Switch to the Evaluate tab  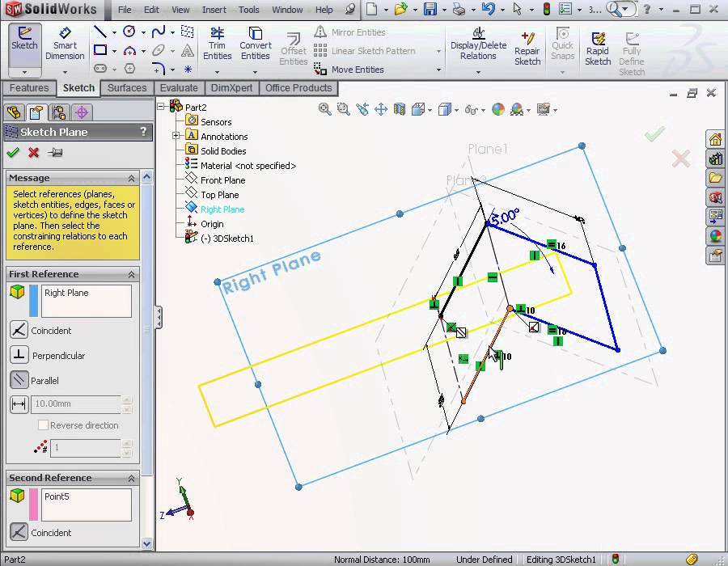(179, 87)
